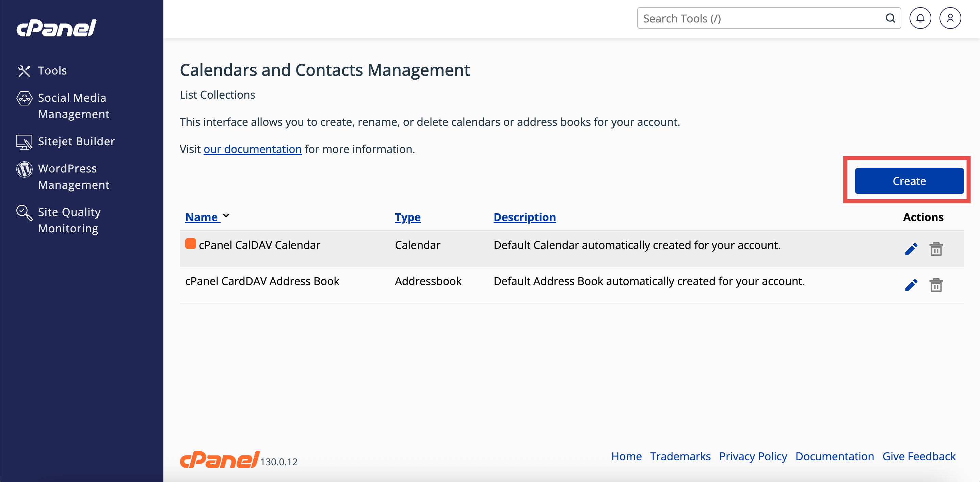
Task: Delete the cPanel CalDAV Calendar entry
Action: pos(936,249)
